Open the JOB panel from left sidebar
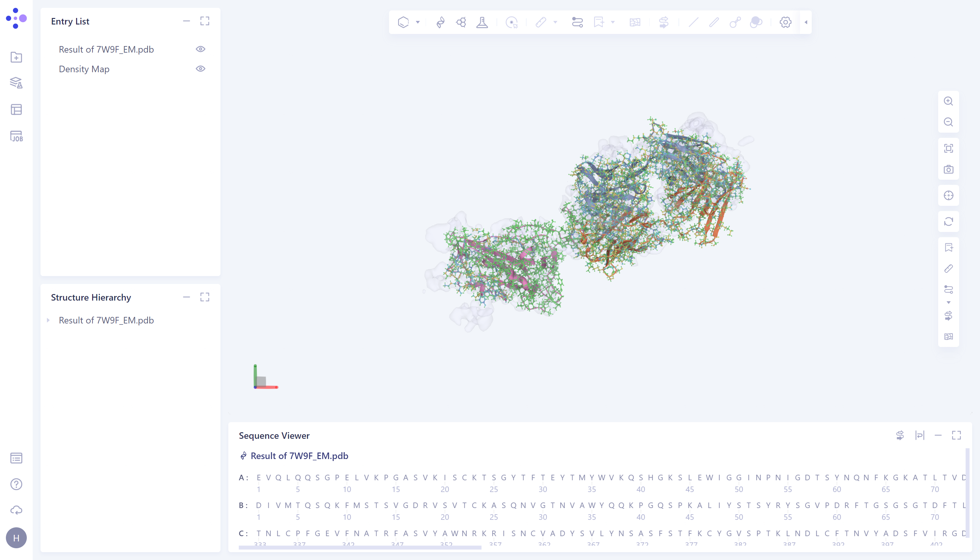 pos(16,136)
